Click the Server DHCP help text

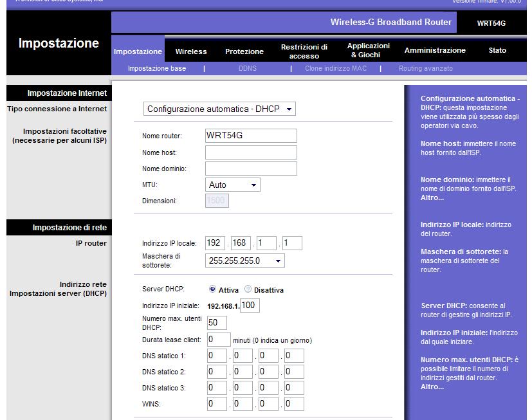466,310
